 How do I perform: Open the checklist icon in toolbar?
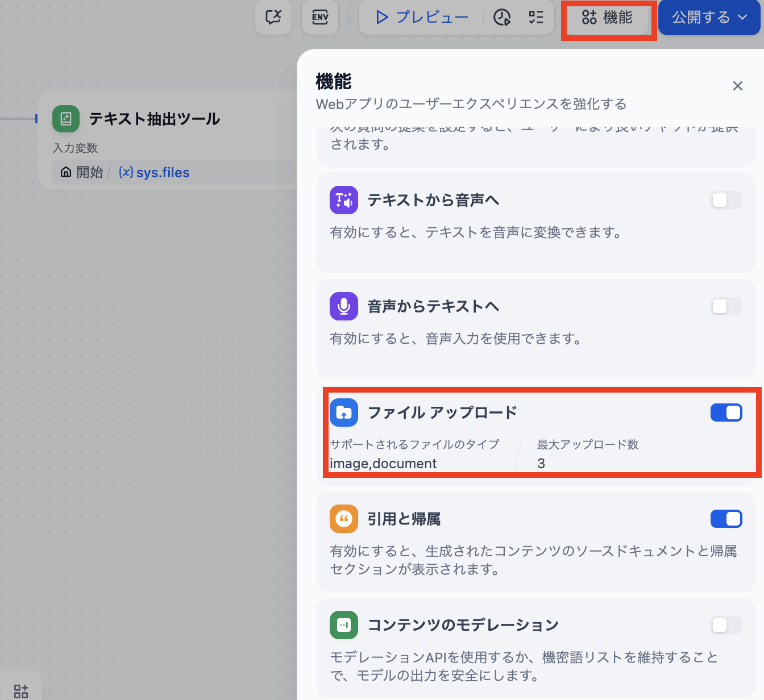(x=535, y=18)
